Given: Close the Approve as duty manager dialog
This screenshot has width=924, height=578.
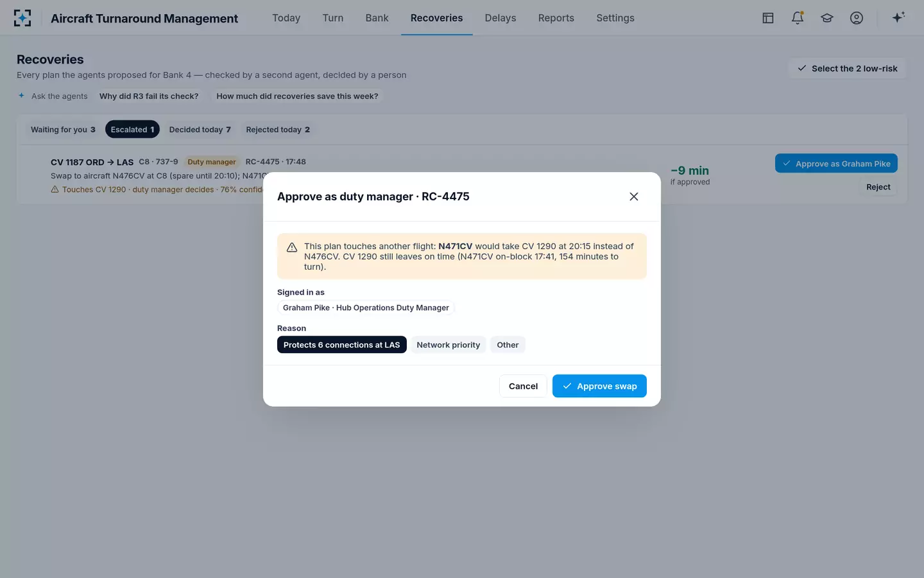Looking at the screenshot, I should (634, 197).
